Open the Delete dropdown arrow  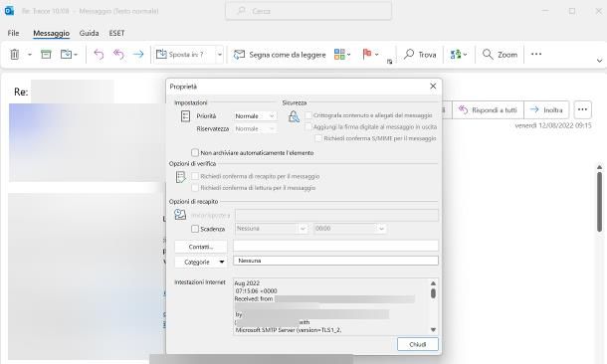click(x=30, y=55)
